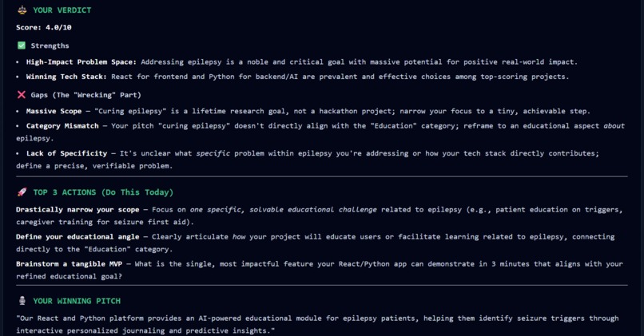Click 'Winning Tech Stack:' bold text

[x=66, y=77]
